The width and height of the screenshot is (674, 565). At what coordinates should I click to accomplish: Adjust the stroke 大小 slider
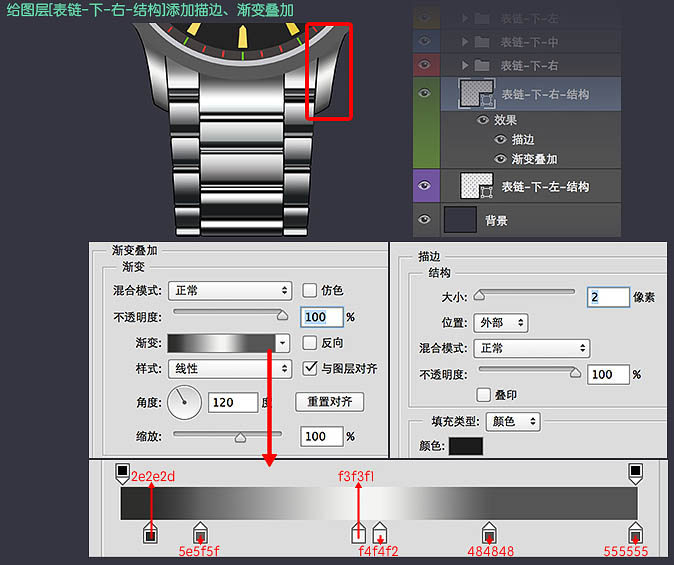[479, 295]
